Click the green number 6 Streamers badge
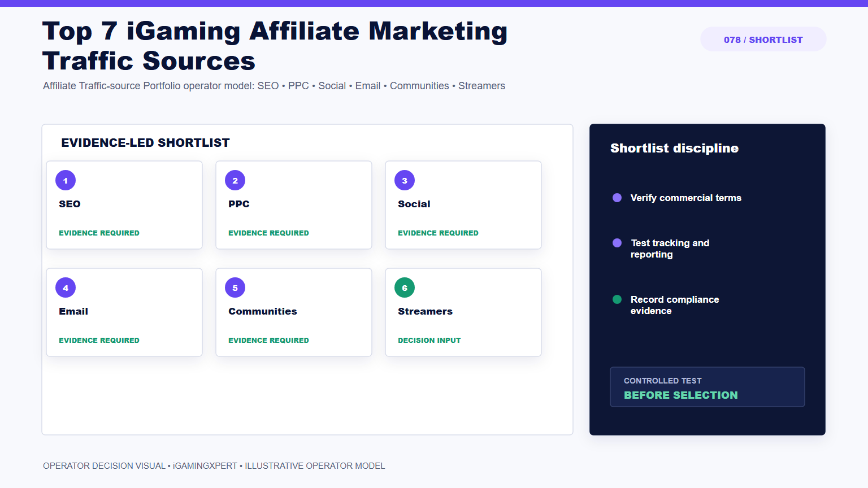Image resolution: width=868 pixels, height=488 pixels. coord(405,288)
